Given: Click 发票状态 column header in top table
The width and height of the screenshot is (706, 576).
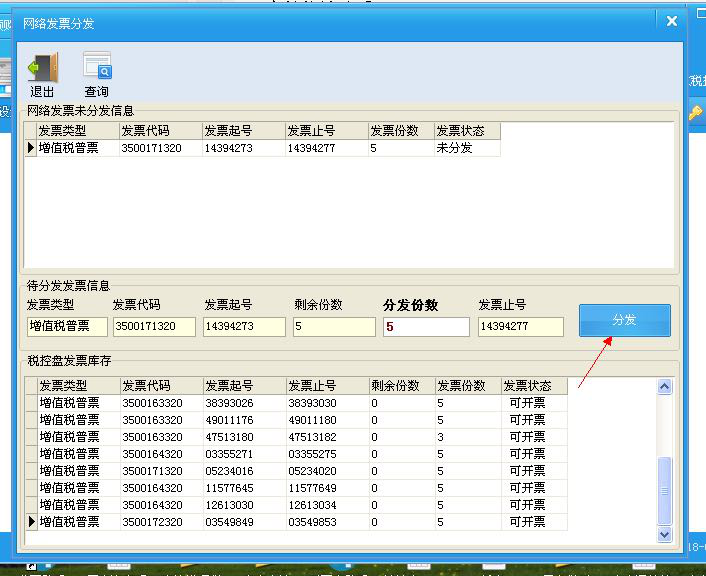Looking at the screenshot, I should 466,131.
